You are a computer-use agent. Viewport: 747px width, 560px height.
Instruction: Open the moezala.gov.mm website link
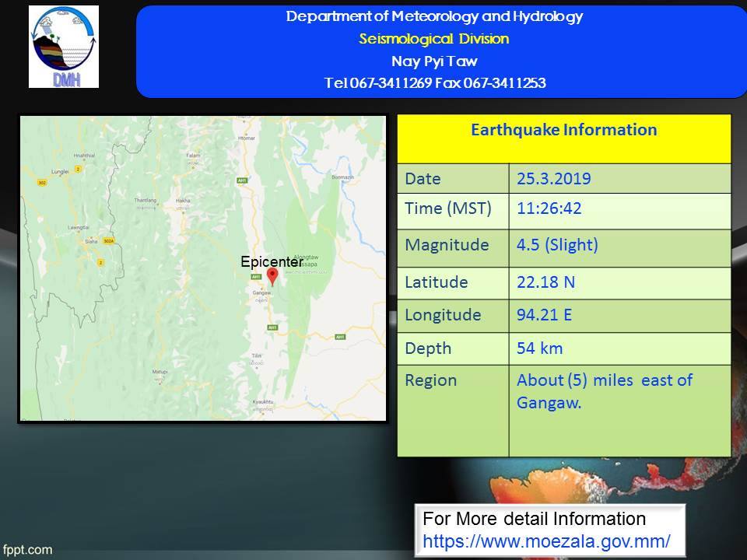click(546, 538)
